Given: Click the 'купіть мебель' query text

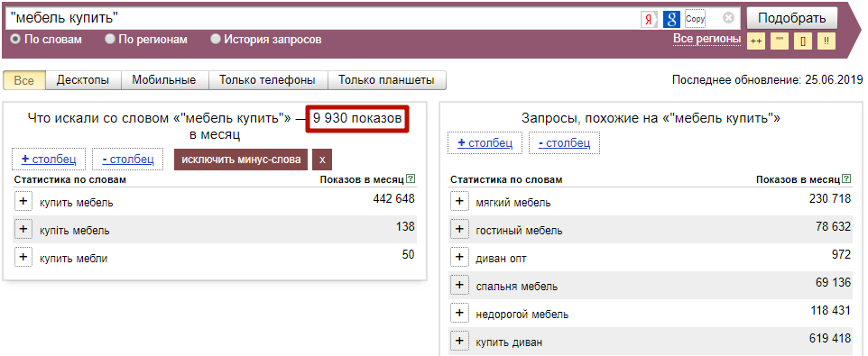Looking at the screenshot, I should (75, 231).
